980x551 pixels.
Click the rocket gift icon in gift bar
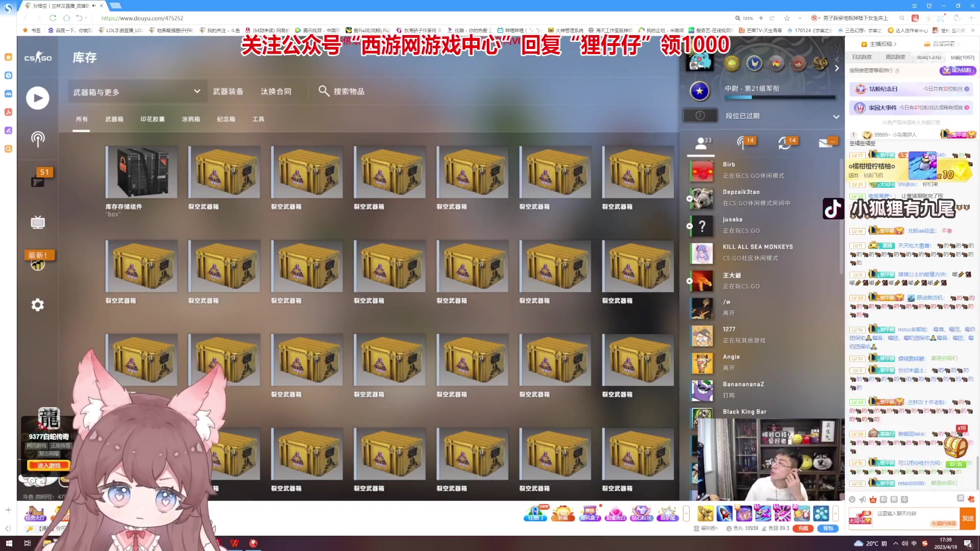[724, 513]
